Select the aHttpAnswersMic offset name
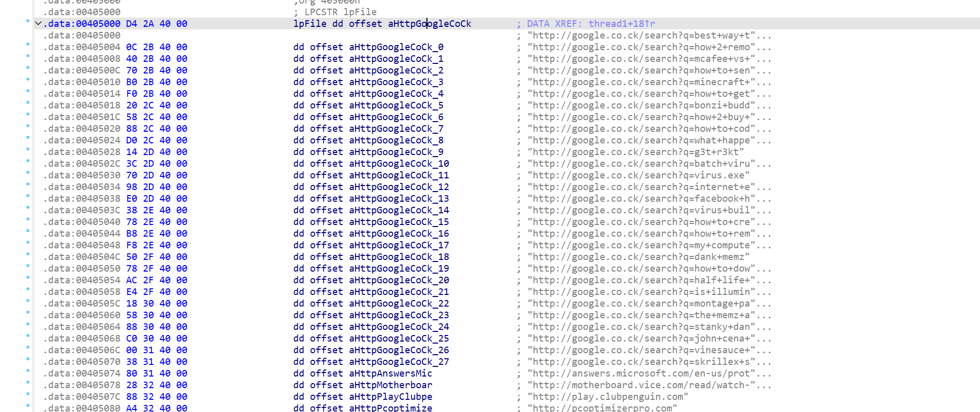980x412 pixels. tap(390, 373)
